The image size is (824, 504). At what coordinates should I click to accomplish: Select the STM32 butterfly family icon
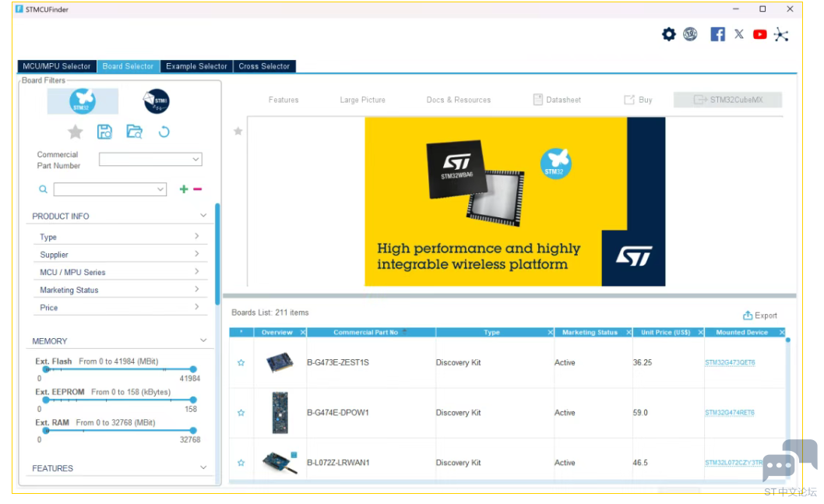83,101
